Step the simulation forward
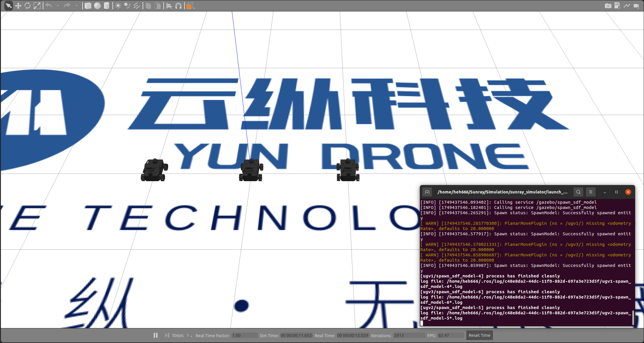This screenshot has width=644, height=343. click(167, 335)
